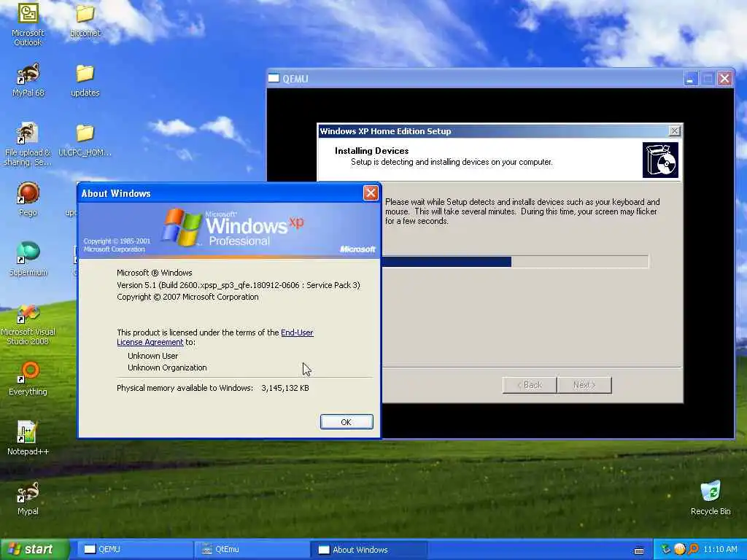Viewport: 747px width, 560px height.
Task: Click the QEMU window title bar icon
Action: tap(274, 79)
